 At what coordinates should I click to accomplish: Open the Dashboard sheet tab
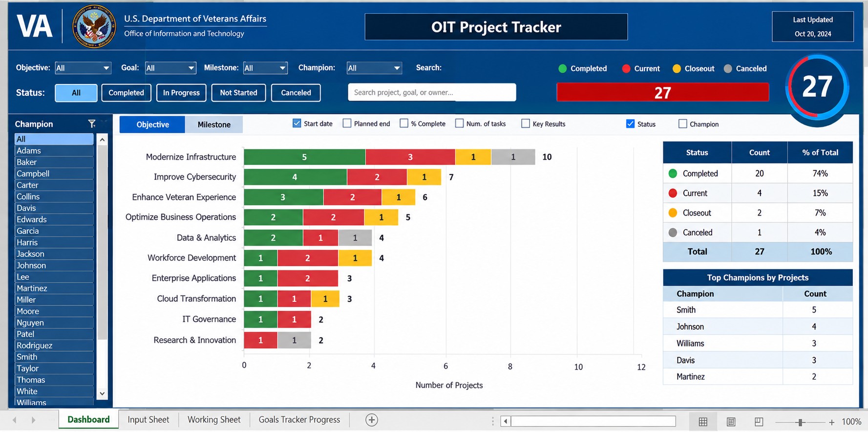tap(88, 419)
